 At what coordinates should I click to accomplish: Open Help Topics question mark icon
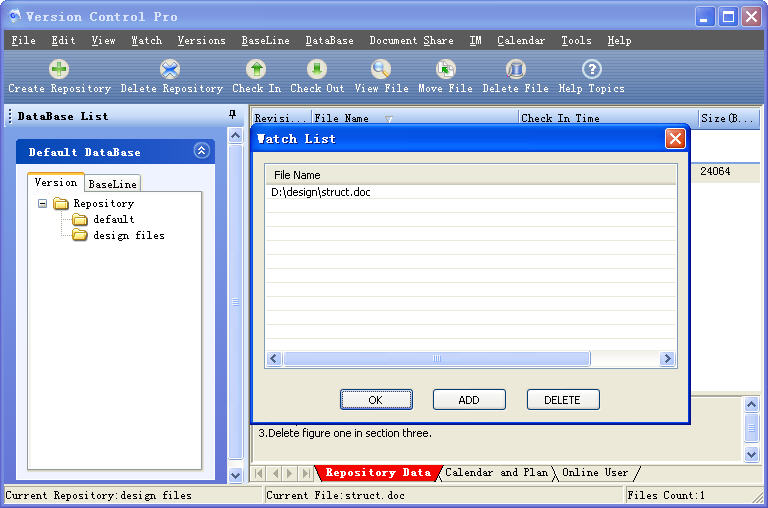(x=592, y=69)
